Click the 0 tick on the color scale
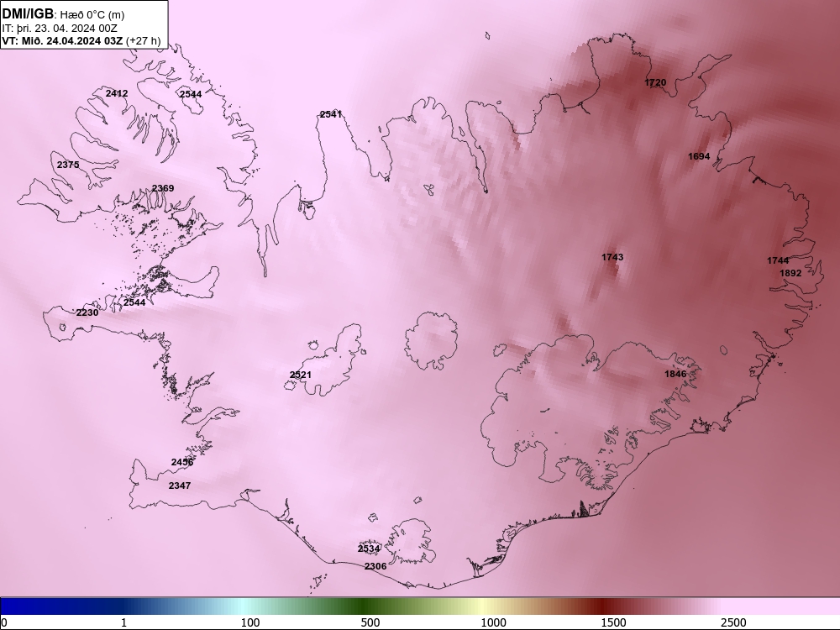The height and width of the screenshot is (630, 840). click(x=4, y=622)
